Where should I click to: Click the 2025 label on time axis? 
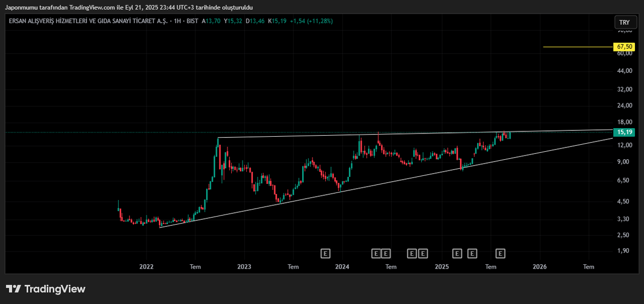442,266
